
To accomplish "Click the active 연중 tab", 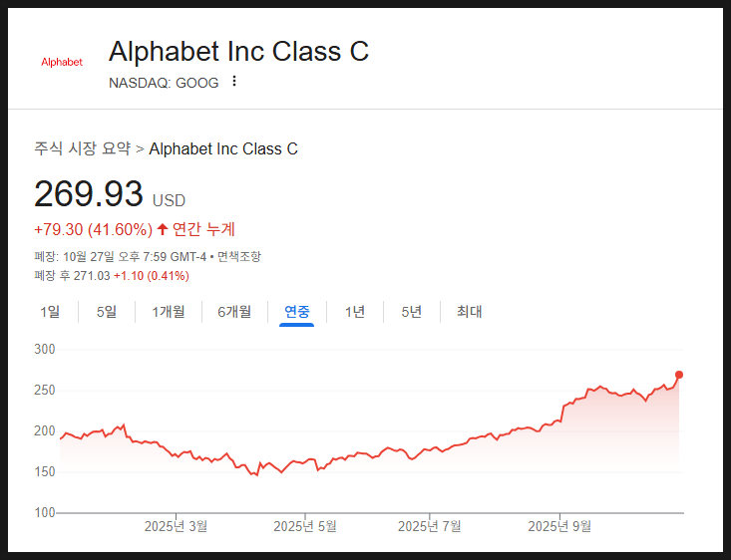I will 296,312.
